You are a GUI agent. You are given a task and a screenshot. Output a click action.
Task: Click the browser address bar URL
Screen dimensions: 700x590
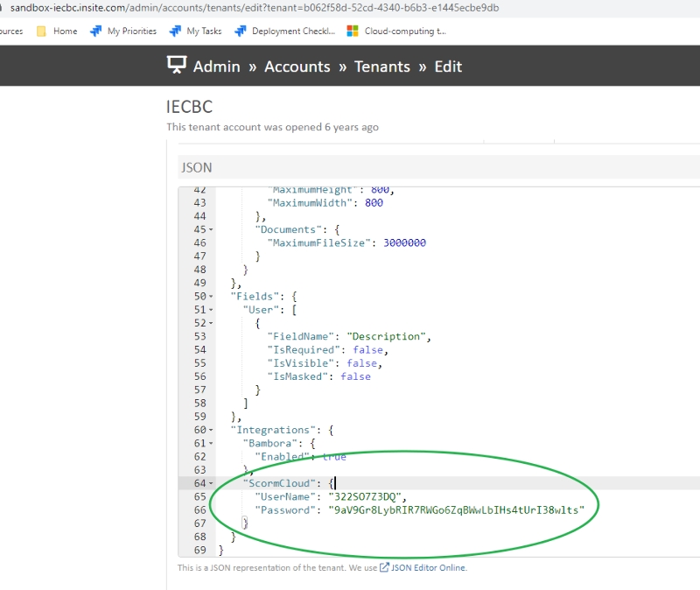pyautogui.click(x=254, y=8)
